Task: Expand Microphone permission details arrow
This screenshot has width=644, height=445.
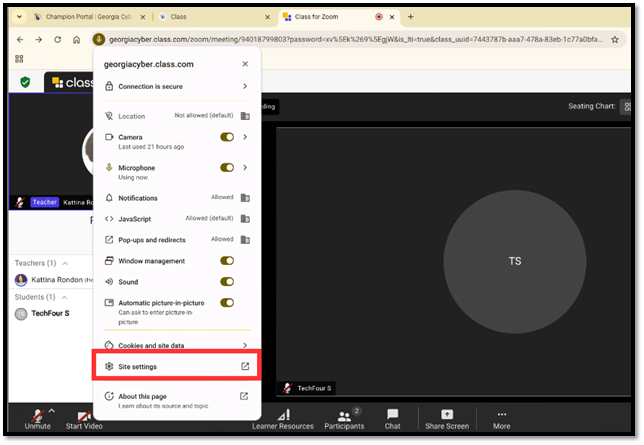Action: tap(245, 167)
